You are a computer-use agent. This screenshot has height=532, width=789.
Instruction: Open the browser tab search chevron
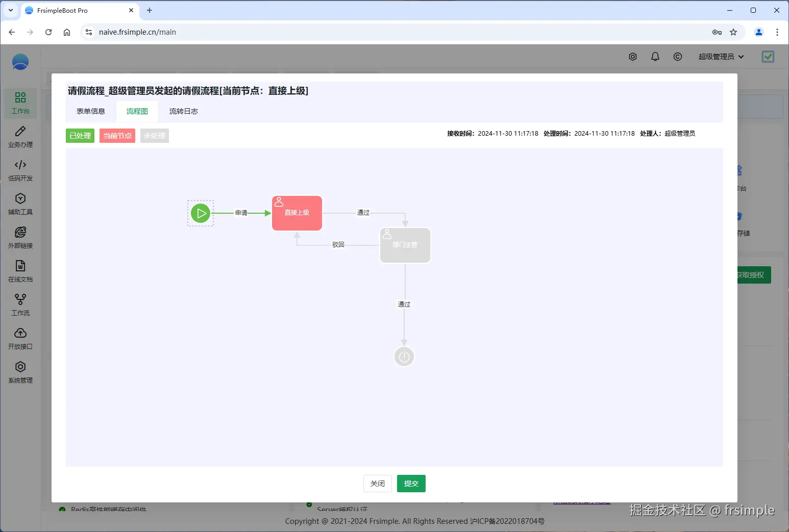11,10
